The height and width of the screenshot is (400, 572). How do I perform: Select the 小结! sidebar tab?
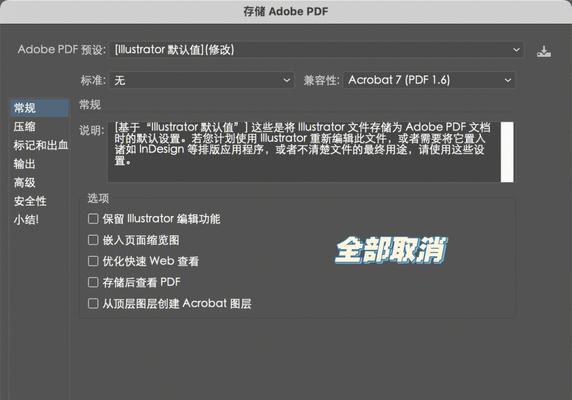pos(26,220)
